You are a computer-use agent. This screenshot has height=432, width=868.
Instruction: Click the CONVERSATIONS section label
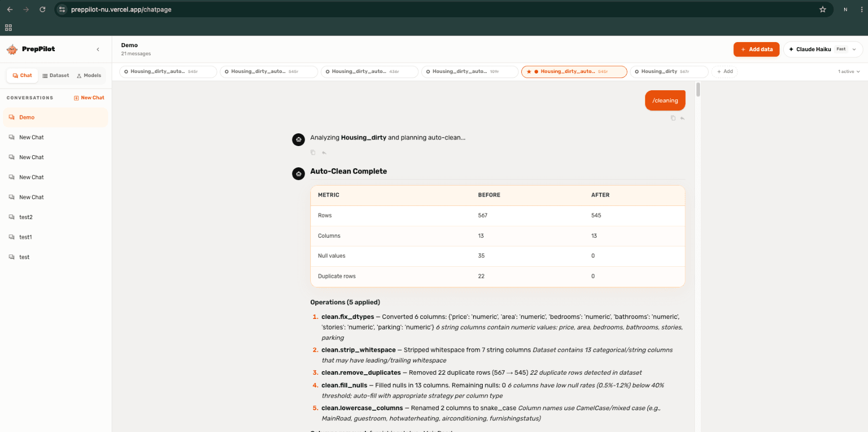click(30, 98)
